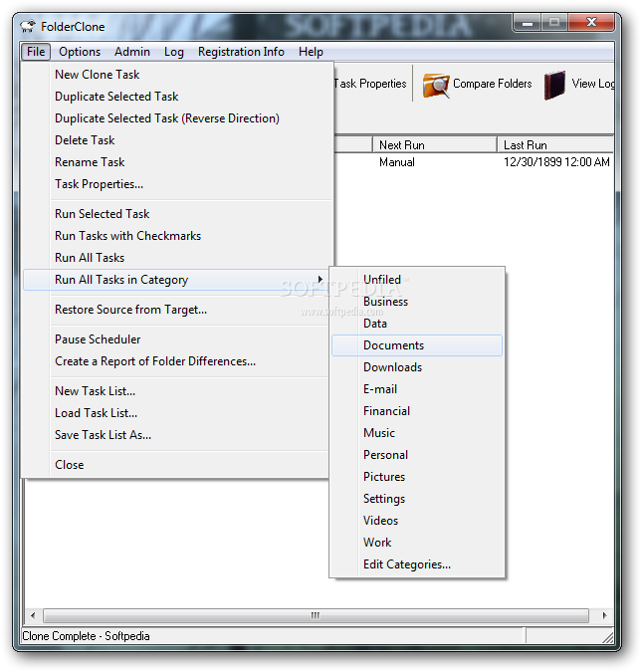Click the FolderClone sheep title icon
The width and height of the screenshot is (642, 672).
coord(28,27)
